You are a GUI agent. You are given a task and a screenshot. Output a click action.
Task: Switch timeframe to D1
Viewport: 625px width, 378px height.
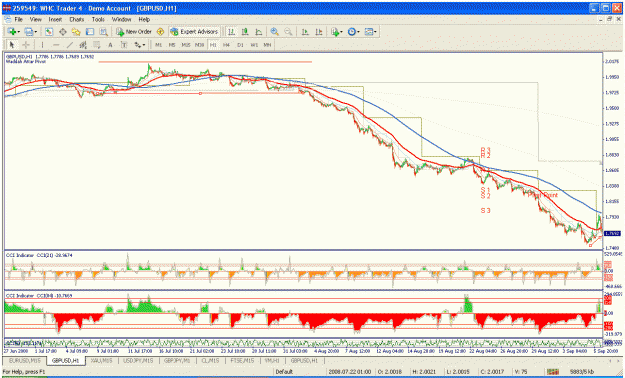[240, 45]
